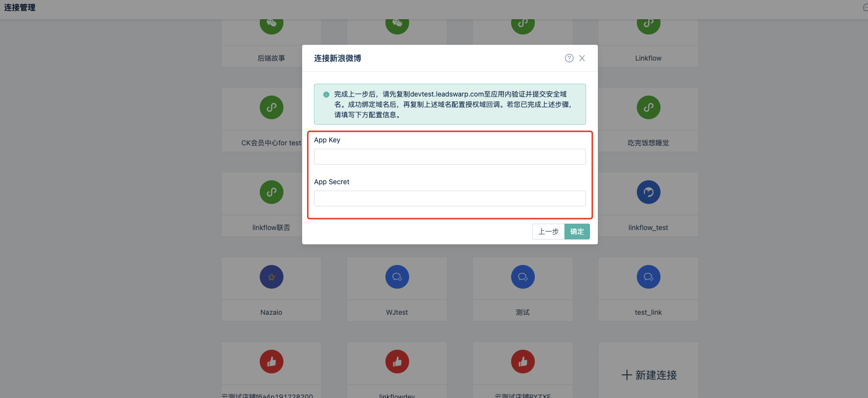Open the 云测试店铺f6a4p191228200 thumbs-up icon

click(272, 362)
